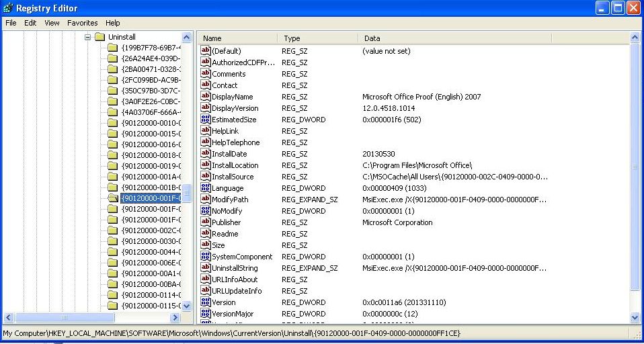Screen dimensions: 644x344
Task: Click the (Default) string value icon
Action: pos(205,51)
